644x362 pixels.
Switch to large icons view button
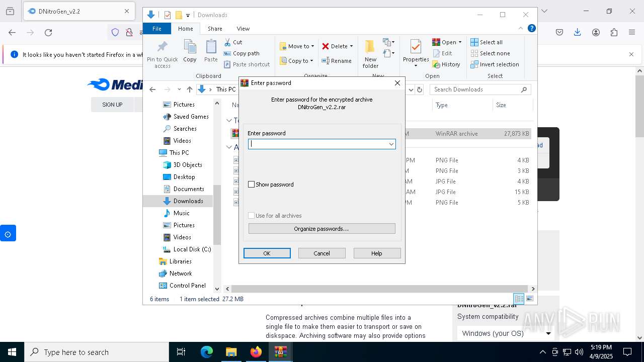[529, 299]
